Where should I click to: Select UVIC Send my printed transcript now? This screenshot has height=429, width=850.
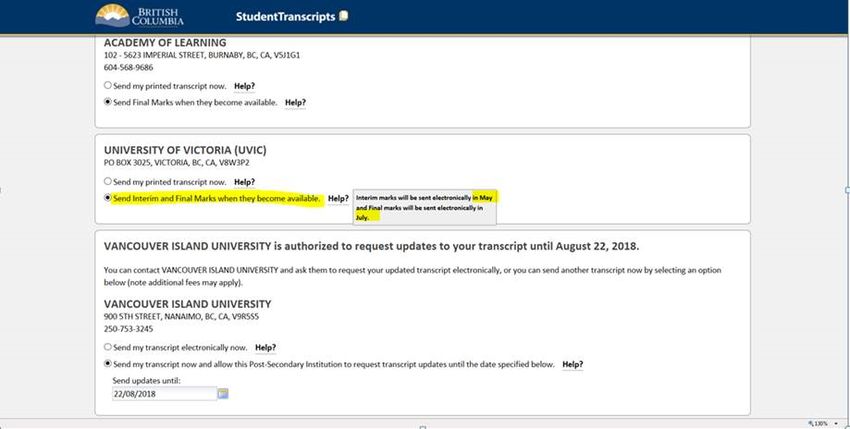(x=108, y=182)
